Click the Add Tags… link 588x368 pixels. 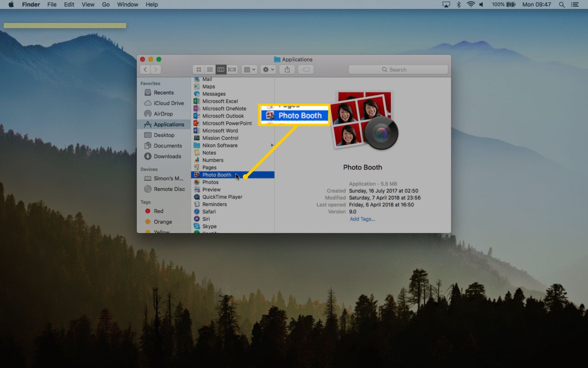[362, 219]
